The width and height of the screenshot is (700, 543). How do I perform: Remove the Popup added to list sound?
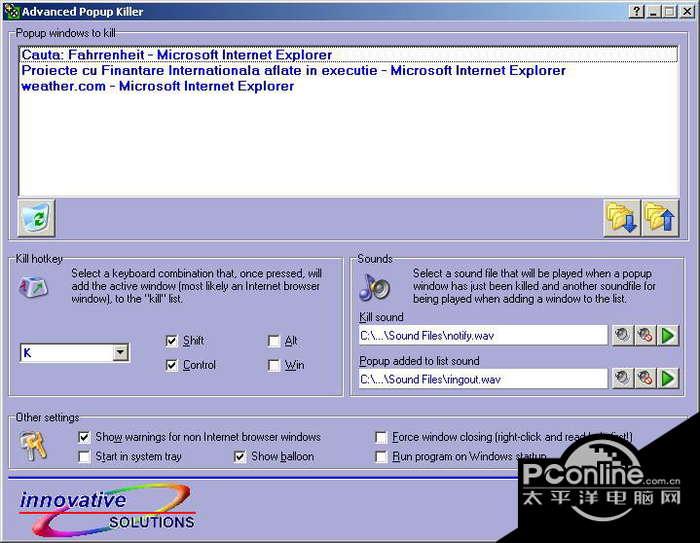pyautogui.click(x=645, y=379)
